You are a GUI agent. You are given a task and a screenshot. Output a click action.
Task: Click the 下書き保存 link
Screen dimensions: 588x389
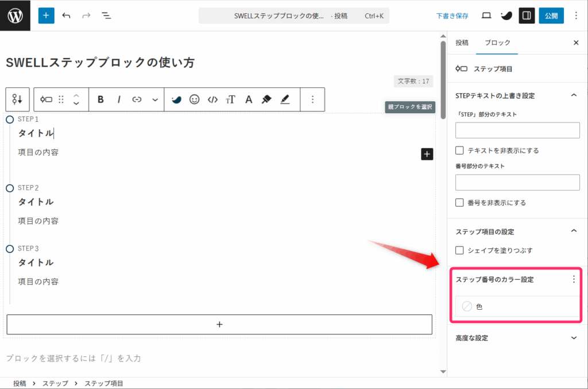pyautogui.click(x=452, y=16)
